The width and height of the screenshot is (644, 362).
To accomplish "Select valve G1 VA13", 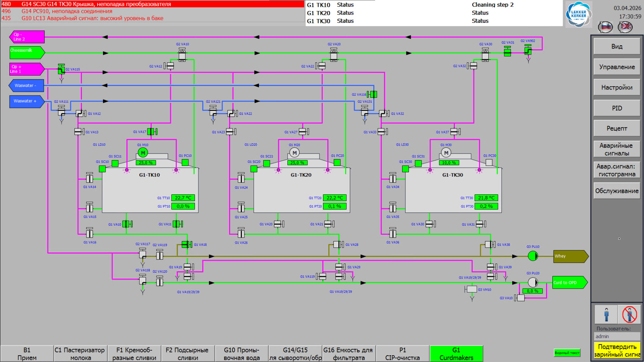I will (79, 132).
